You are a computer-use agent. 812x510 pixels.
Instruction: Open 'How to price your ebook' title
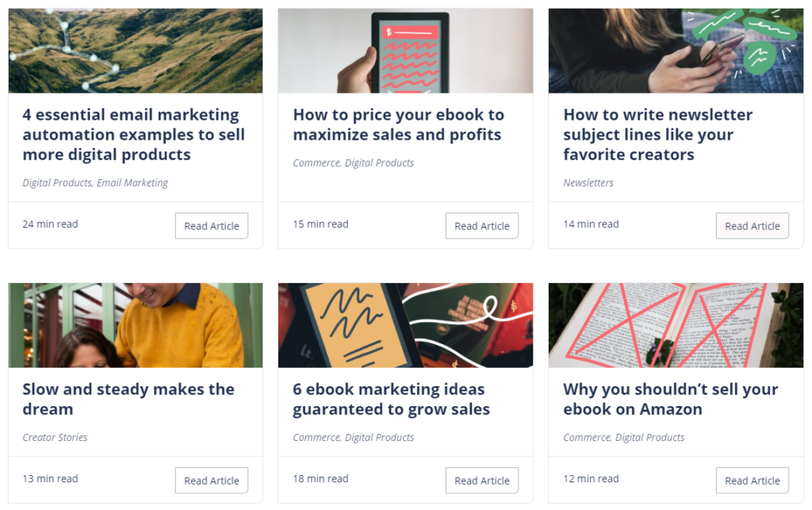pos(398,125)
